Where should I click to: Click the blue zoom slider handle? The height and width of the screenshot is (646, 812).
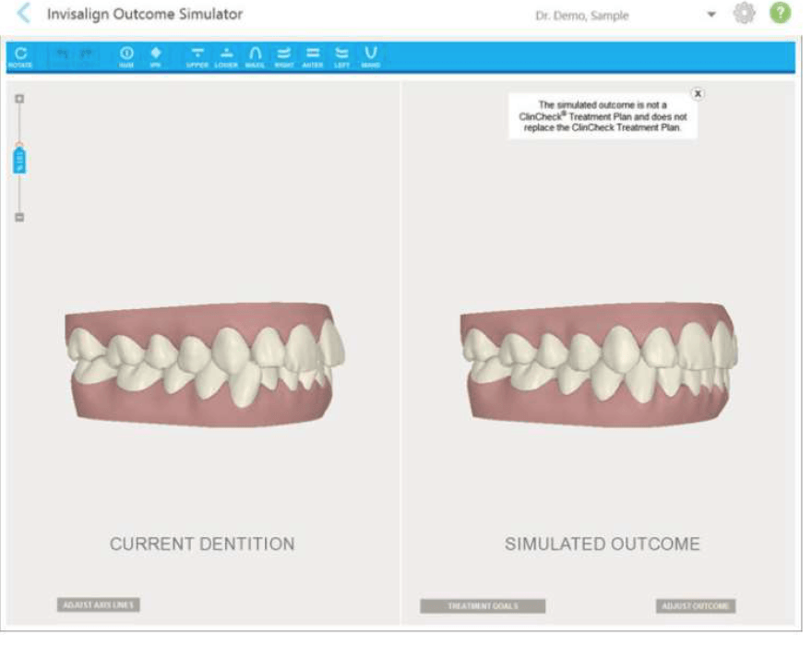19,160
